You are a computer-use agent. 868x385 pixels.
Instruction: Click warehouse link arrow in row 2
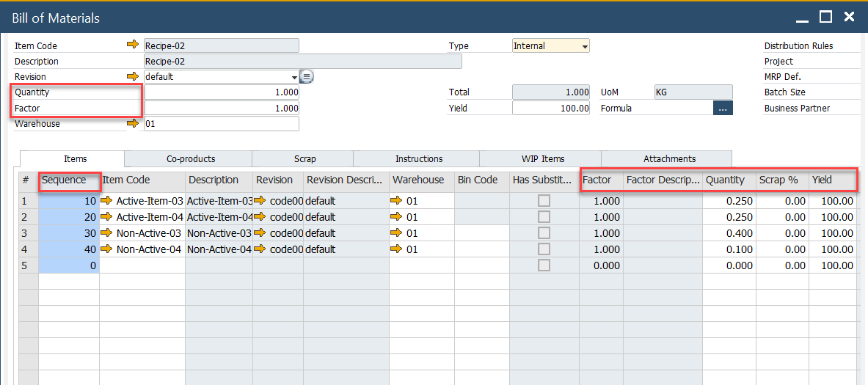pyautogui.click(x=398, y=217)
